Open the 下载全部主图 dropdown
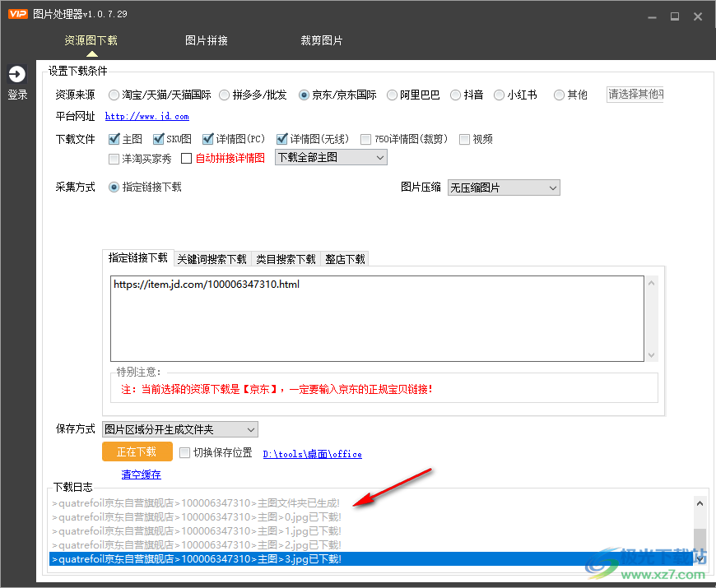 click(x=330, y=156)
